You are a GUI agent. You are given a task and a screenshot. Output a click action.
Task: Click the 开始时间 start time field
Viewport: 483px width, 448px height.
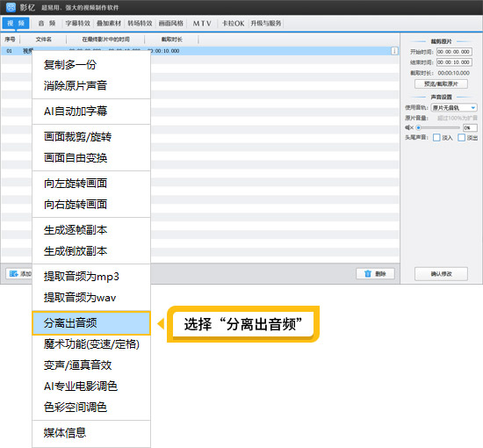454,52
